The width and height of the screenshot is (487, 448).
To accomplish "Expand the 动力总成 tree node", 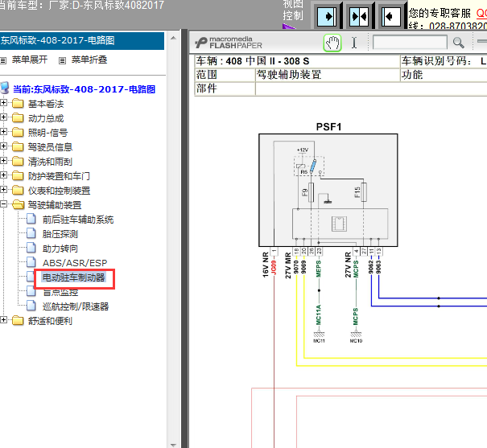I will click(x=3, y=117).
